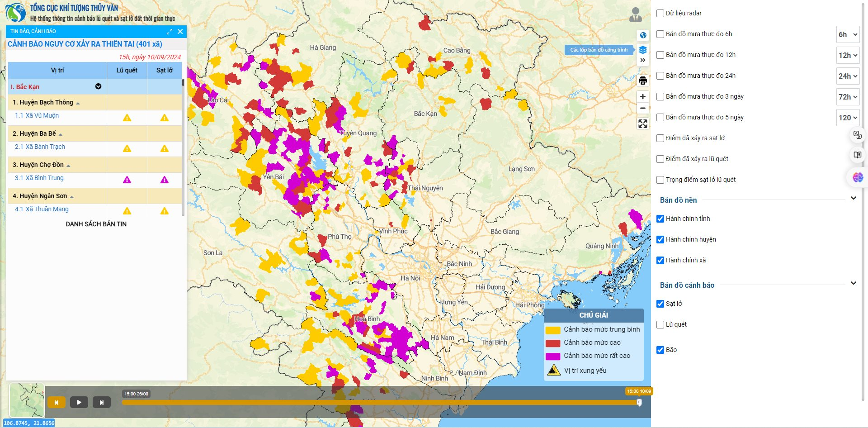Enable the Dữ liệu radar checkbox

coord(660,14)
